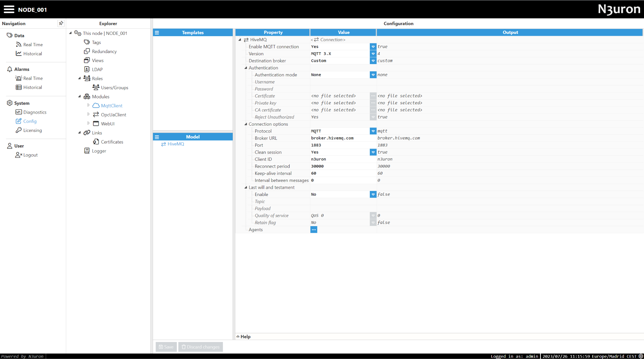Expand the OpcUaClient module node
This screenshot has height=359, width=644.
click(88, 114)
